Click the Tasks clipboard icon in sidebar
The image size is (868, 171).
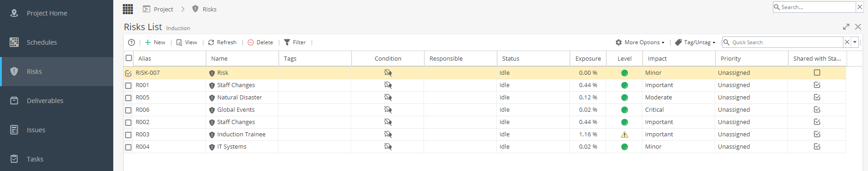(x=14, y=159)
